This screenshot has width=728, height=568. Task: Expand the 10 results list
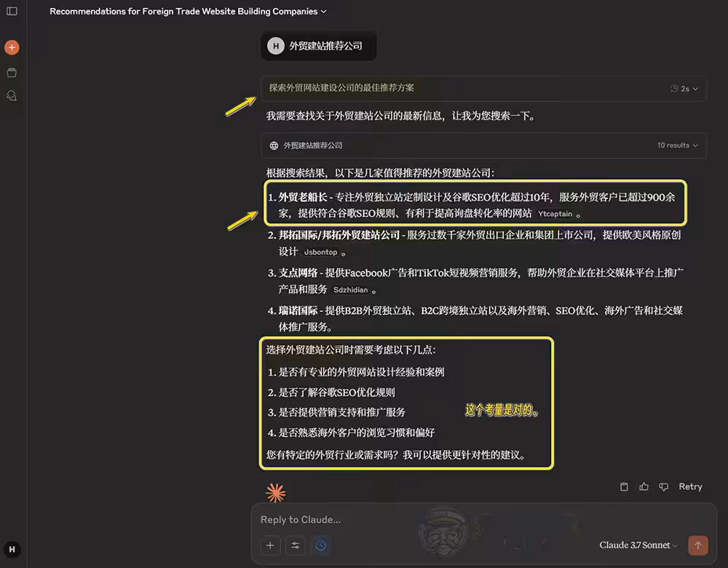pos(678,146)
